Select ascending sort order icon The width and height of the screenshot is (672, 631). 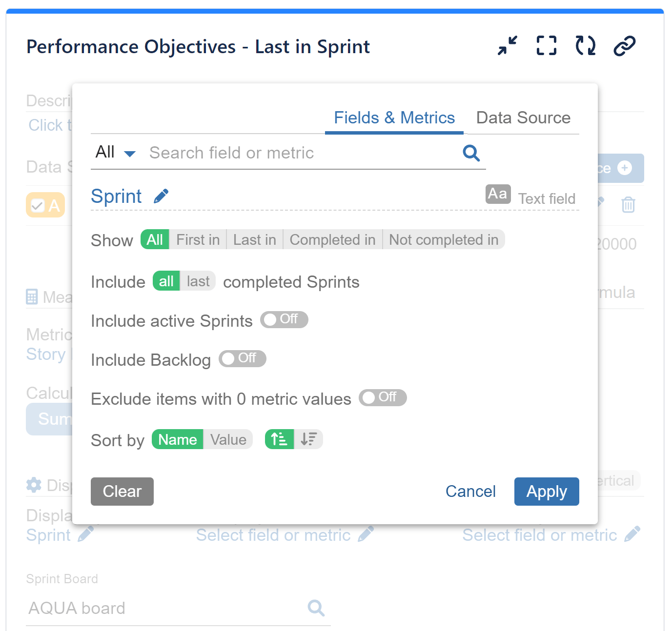pos(279,439)
